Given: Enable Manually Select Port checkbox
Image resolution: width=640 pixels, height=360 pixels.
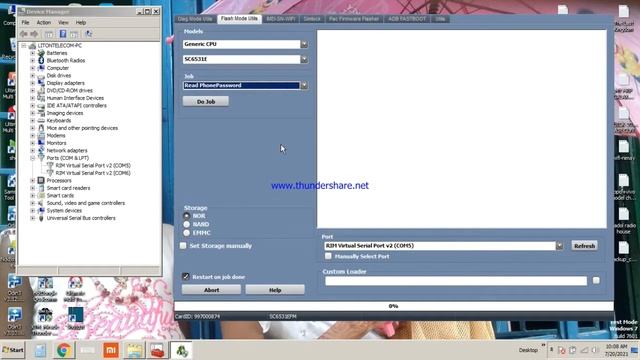Looking at the screenshot, I should click(x=328, y=256).
